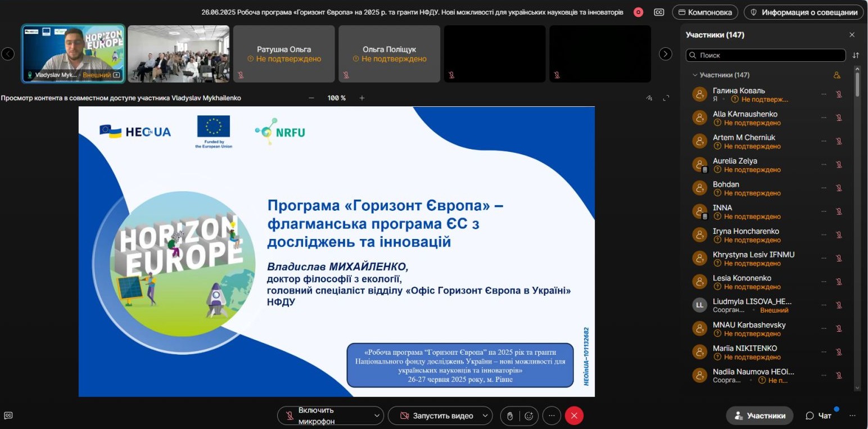Open the participant list sort options
The image size is (868, 429).
coord(856,55)
